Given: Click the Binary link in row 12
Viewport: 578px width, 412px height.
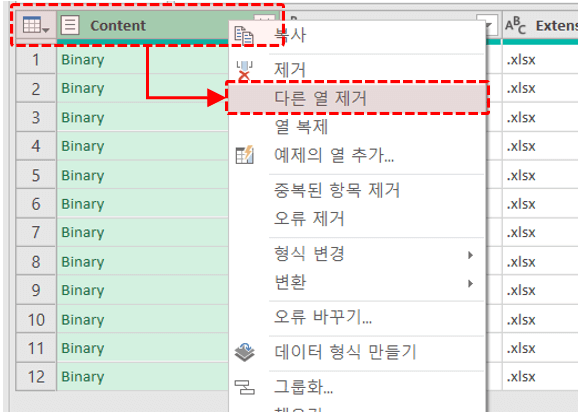Looking at the screenshot, I should point(83,377).
